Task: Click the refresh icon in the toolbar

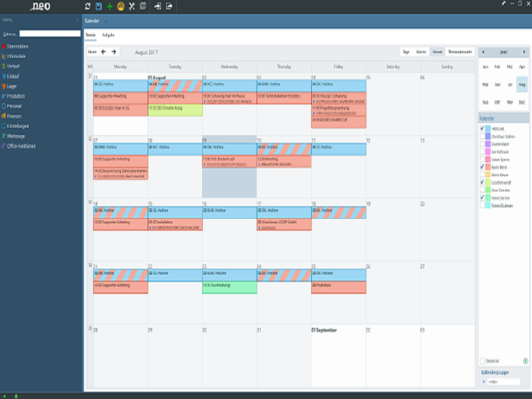Action: [87, 5]
